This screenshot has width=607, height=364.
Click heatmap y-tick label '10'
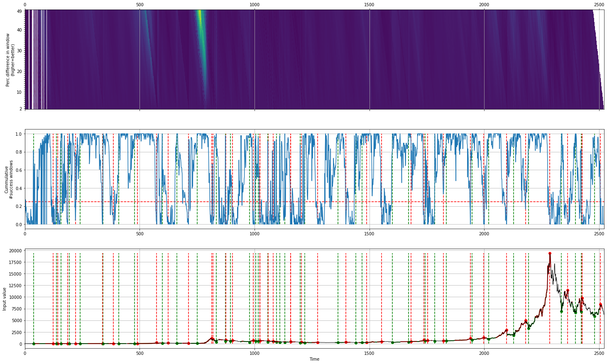[x=19, y=92]
